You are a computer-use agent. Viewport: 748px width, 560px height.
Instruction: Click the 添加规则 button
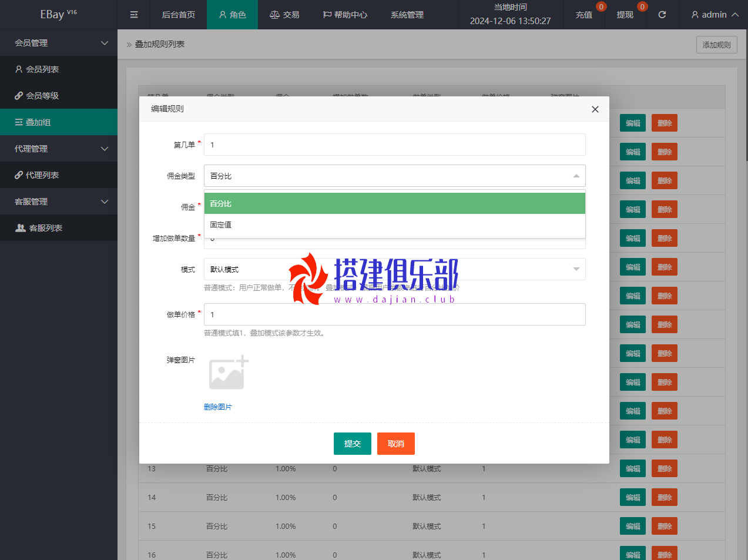pos(716,45)
